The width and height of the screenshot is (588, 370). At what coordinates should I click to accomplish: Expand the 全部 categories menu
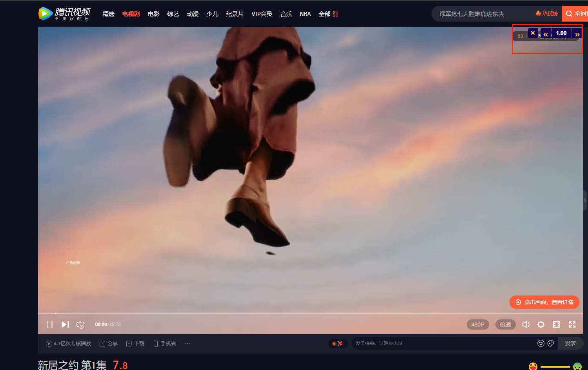[328, 14]
